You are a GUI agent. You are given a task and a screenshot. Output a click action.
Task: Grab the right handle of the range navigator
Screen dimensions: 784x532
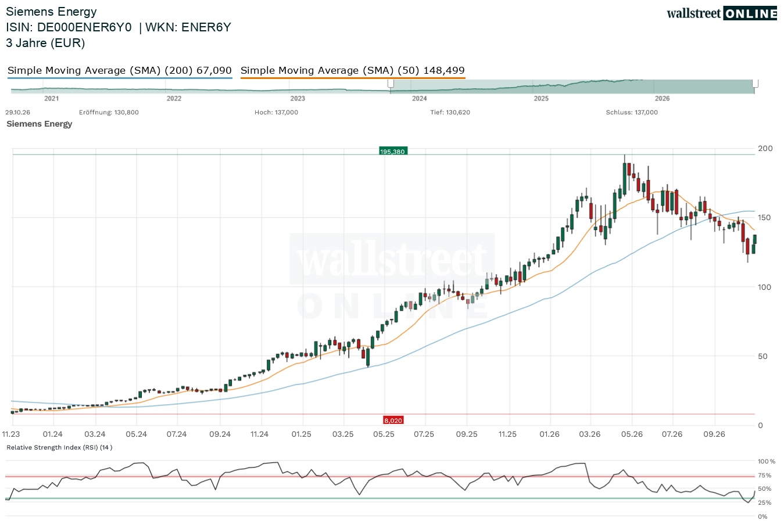756,85
